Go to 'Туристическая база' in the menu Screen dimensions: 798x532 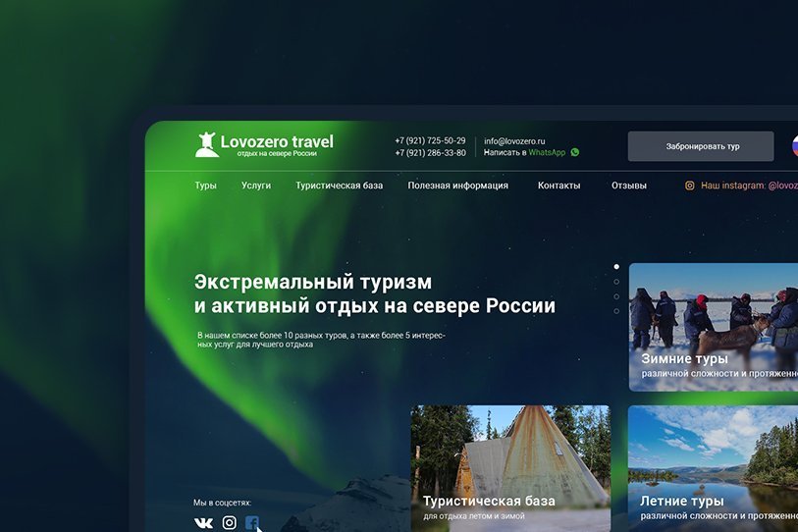pos(340,186)
